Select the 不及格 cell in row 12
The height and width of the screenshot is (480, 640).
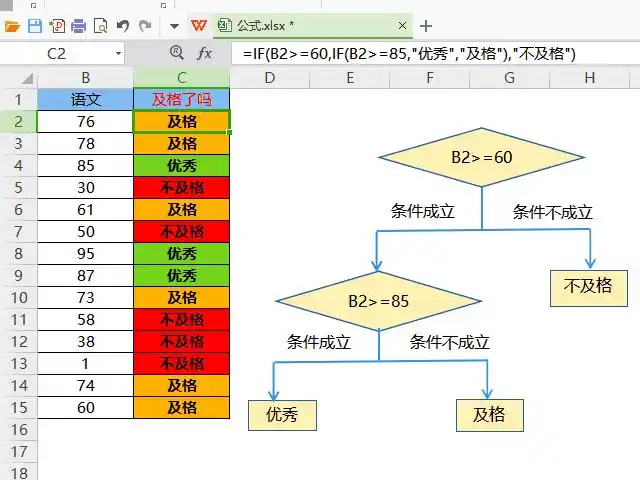182,342
